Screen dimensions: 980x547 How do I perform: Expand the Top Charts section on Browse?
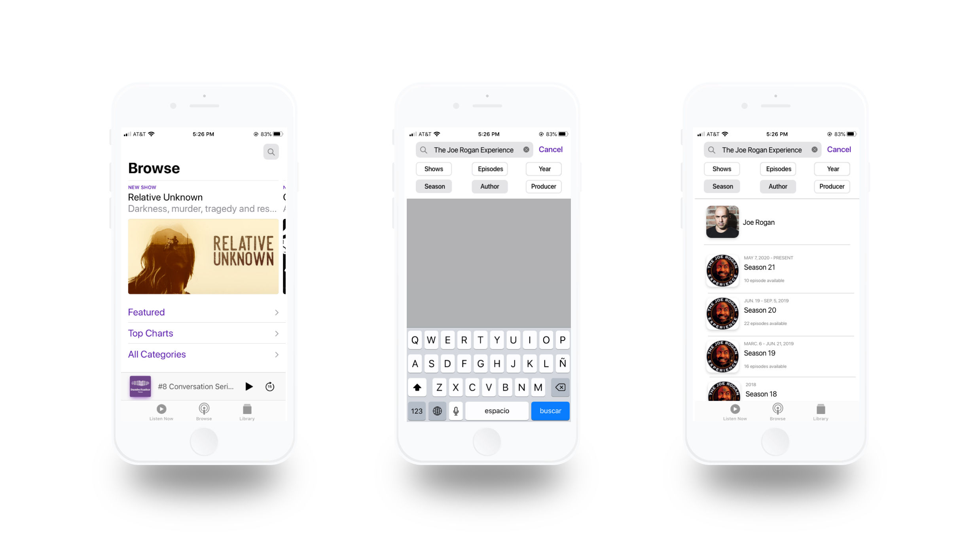(x=203, y=333)
